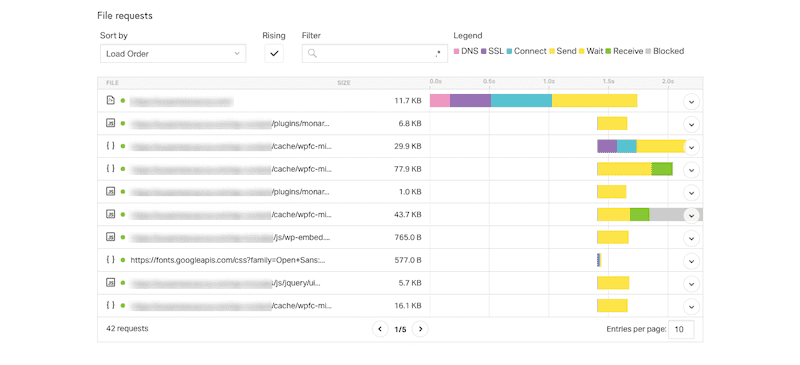Expand details for the 43.7 KB request
The image size is (800, 365).
[x=691, y=215]
